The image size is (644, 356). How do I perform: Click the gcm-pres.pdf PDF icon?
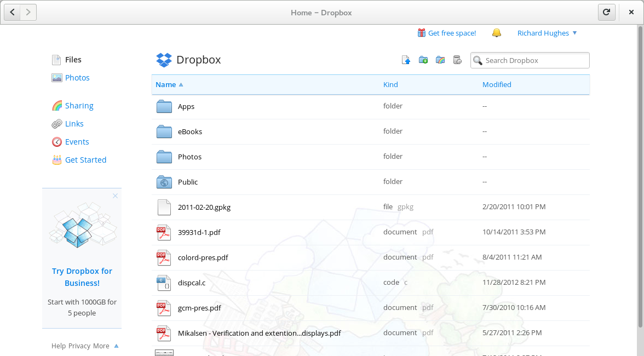[163, 308]
